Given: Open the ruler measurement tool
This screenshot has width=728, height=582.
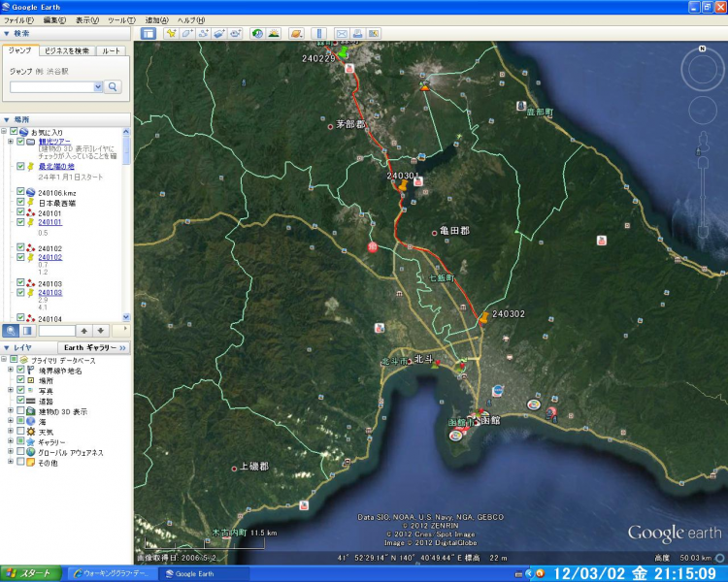Looking at the screenshot, I should (319, 33).
